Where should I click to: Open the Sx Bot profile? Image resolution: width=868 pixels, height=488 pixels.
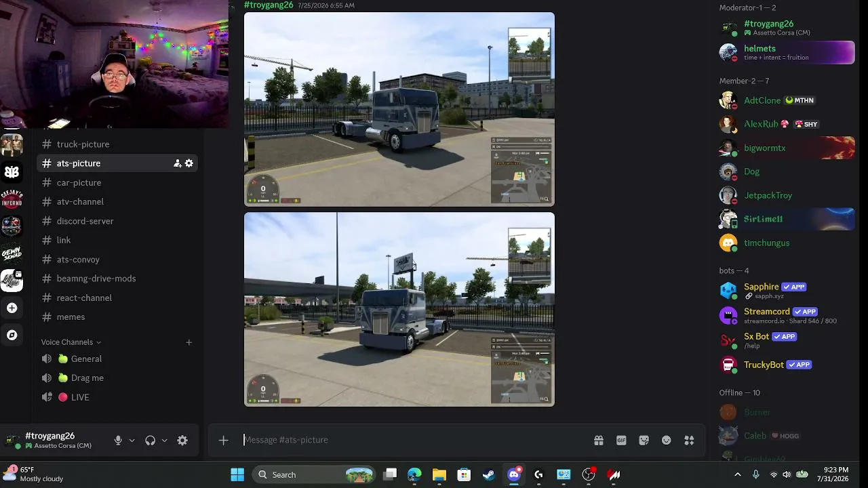(787, 340)
